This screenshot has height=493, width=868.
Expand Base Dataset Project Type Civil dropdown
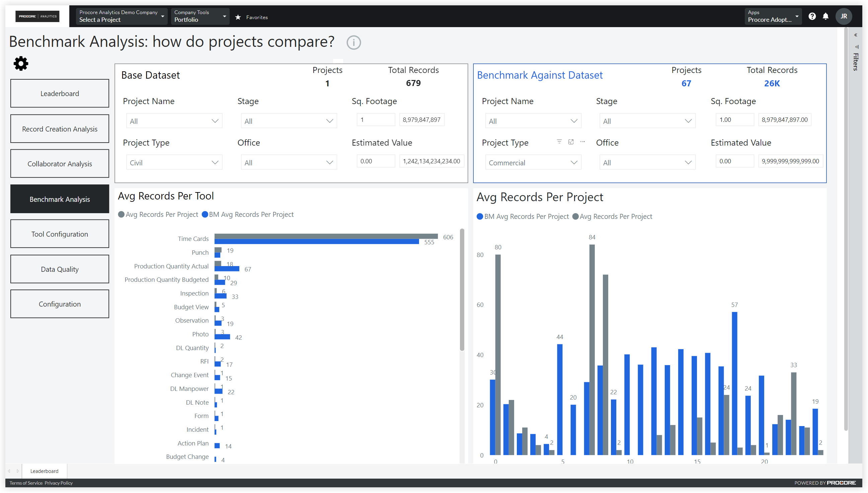point(174,163)
